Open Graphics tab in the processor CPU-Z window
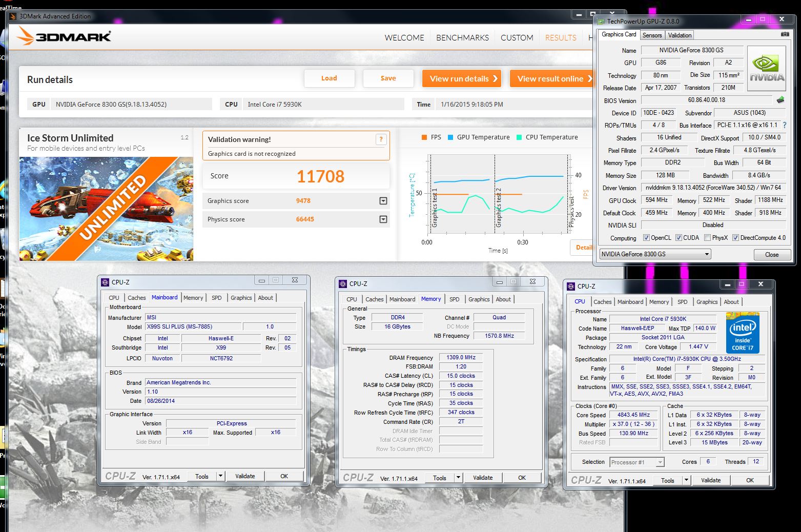The height and width of the screenshot is (532, 801). pos(707,302)
